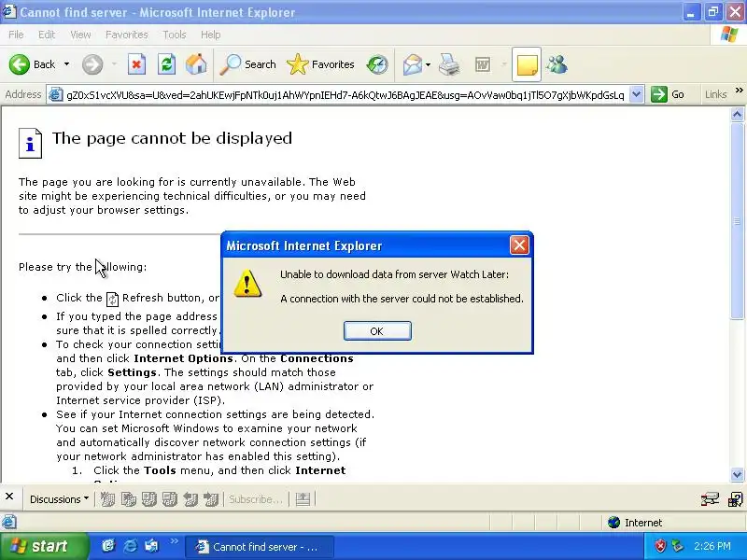
Task: Print the page using the printer icon
Action: click(449, 64)
